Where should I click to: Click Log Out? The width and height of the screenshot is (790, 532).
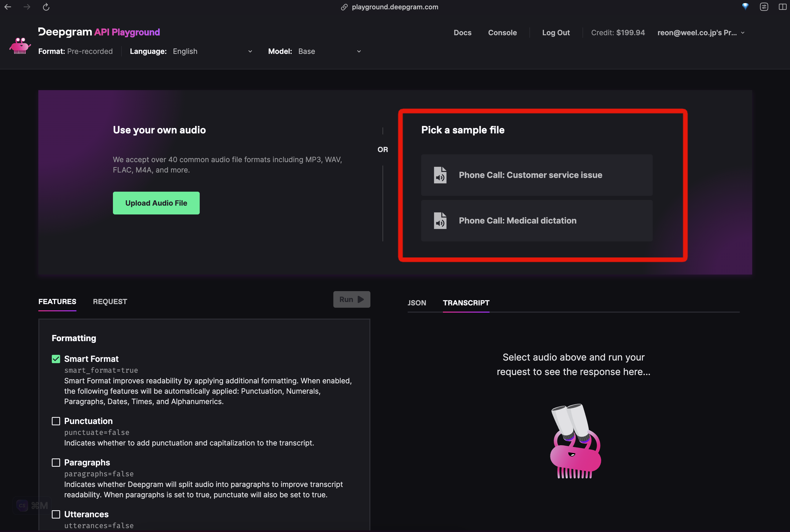click(556, 33)
